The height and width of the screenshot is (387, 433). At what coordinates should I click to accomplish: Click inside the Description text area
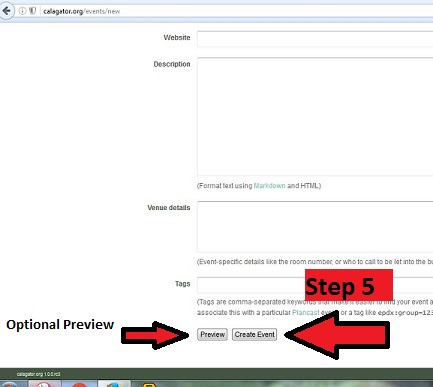tap(315, 117)
